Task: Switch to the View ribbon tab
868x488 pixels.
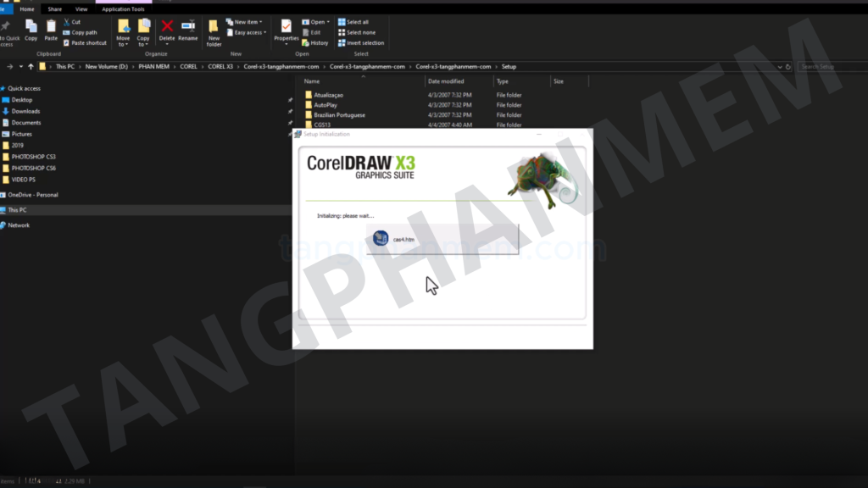Action: tap(81, 9)
